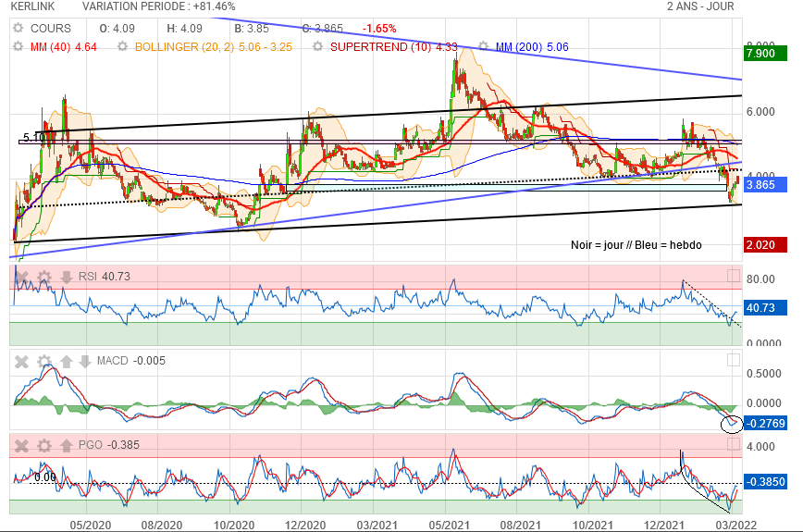Open MACD indicator settings gear
This screenshot has width=803, height=532.
44,362
